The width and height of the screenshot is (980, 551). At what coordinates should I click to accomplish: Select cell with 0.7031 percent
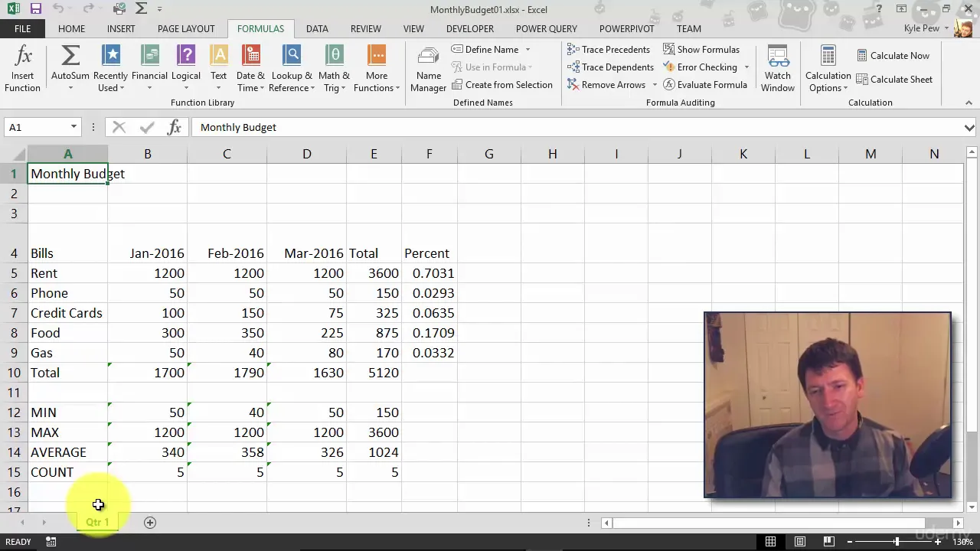[430, 273]
